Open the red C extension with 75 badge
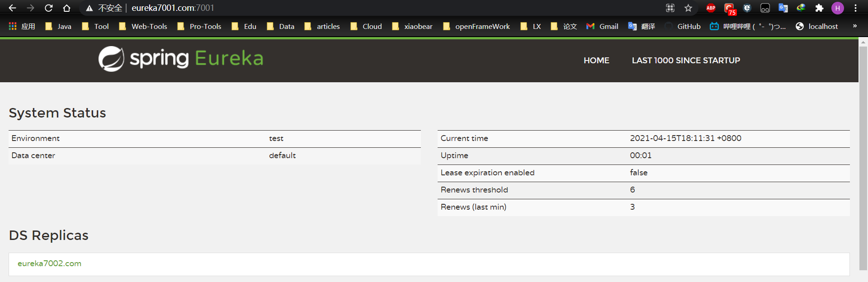This screenshot has width=868, height=282. click(x=729, y=9)
